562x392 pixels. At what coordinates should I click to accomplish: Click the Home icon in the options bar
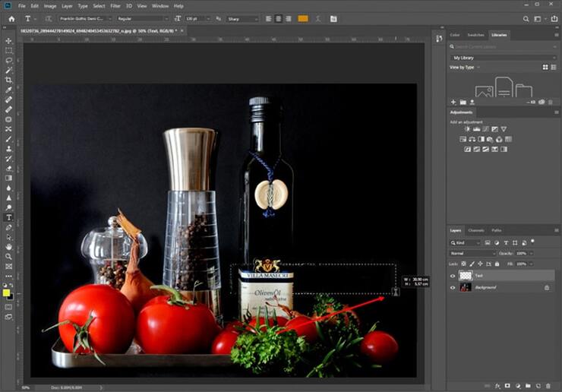(11, 18)
